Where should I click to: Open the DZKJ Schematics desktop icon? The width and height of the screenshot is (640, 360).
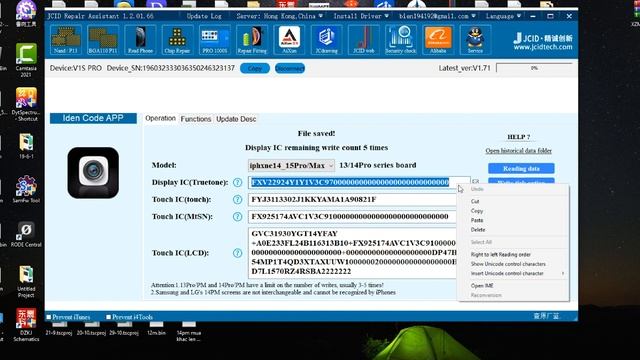26,325
